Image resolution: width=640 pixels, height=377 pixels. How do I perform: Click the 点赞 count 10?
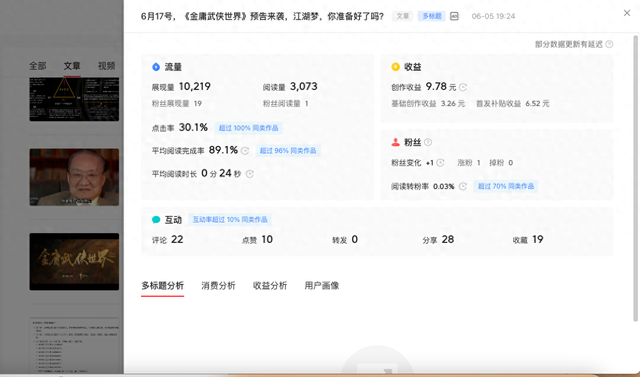click(x=267, y=240)
